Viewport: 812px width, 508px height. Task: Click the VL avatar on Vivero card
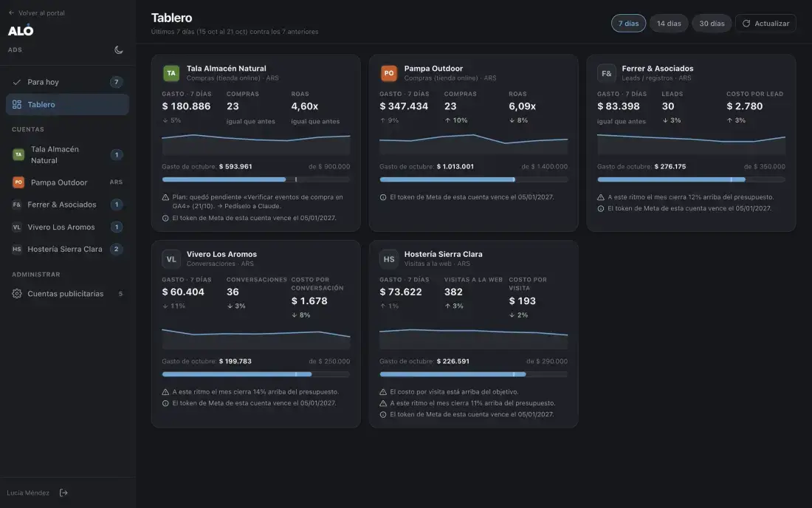[x=171, y=259]
